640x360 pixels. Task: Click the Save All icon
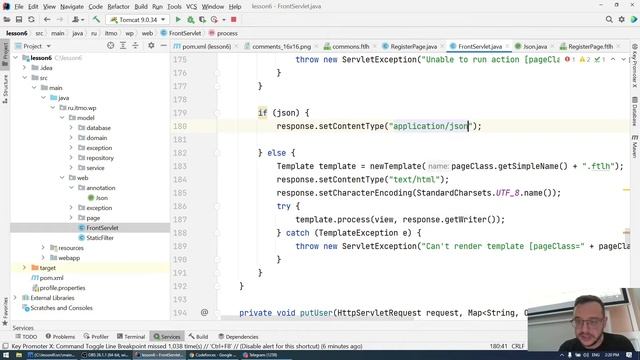tap(19, 20)
